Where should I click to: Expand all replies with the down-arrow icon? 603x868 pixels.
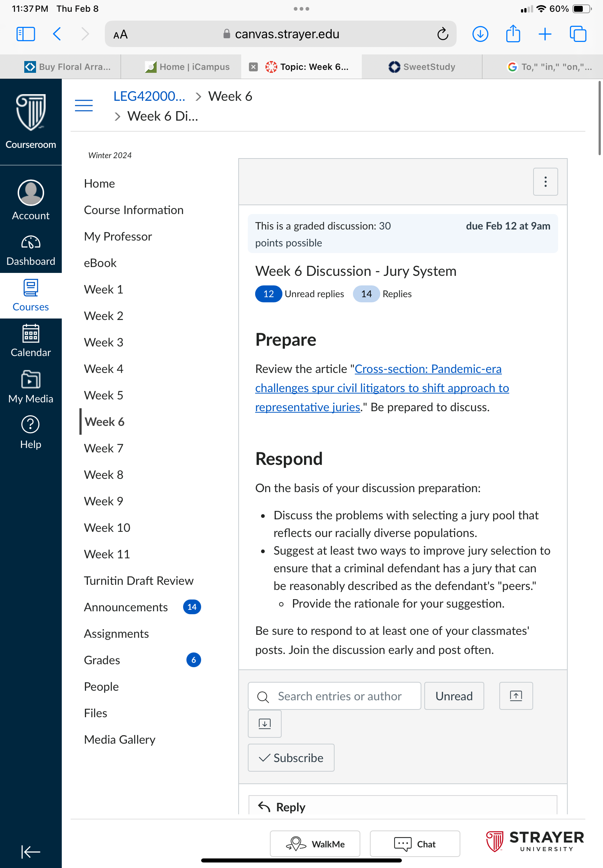[264, 724]
